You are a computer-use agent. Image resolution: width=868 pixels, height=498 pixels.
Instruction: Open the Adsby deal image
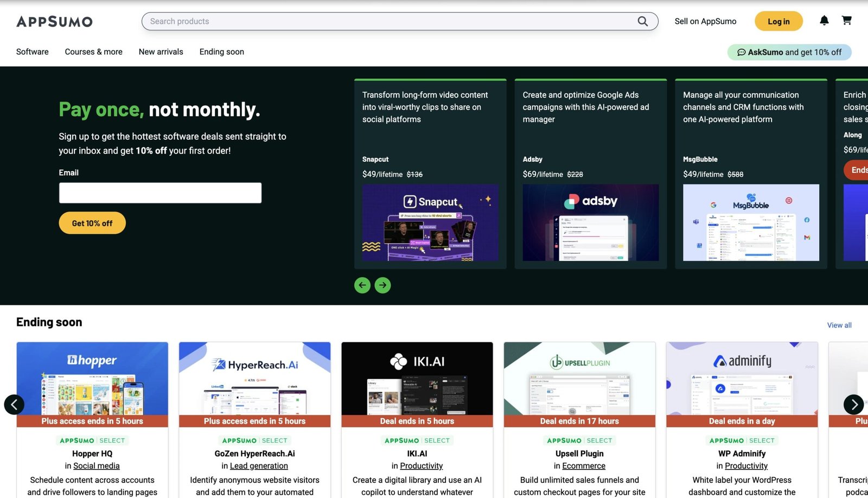591,222
